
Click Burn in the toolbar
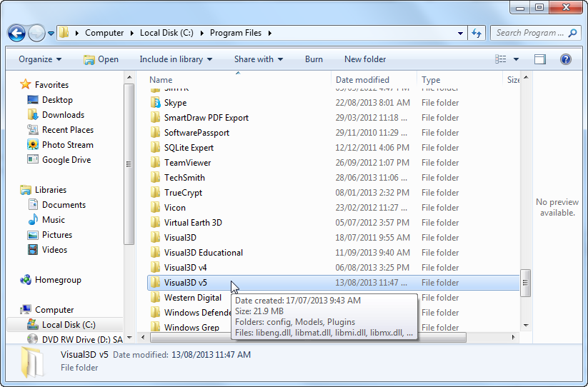pos(314,59)
